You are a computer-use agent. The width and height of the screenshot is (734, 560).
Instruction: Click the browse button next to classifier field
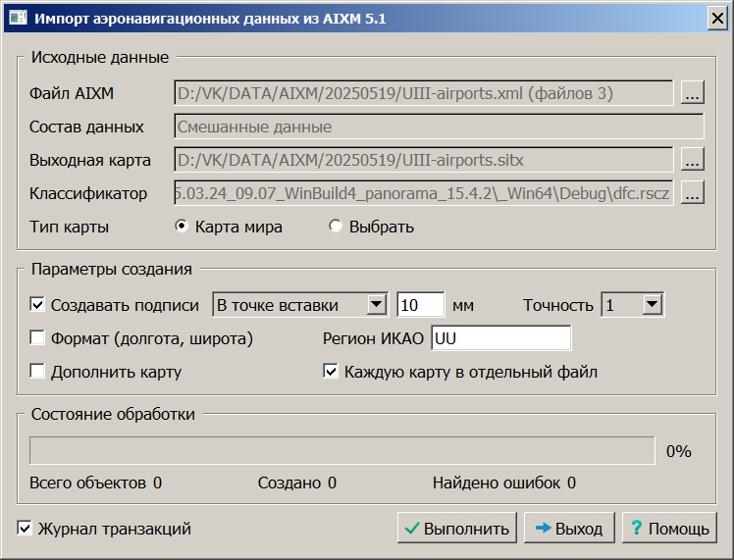coord(693,193)
